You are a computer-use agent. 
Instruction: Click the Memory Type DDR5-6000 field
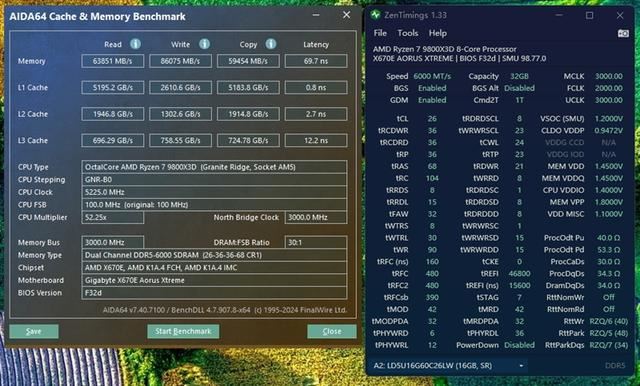(214, 255)
